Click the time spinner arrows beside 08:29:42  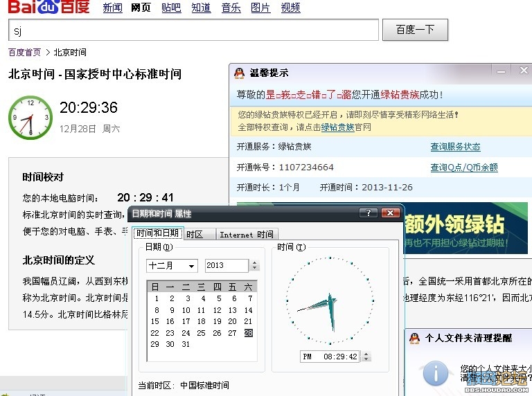point(366,357)
